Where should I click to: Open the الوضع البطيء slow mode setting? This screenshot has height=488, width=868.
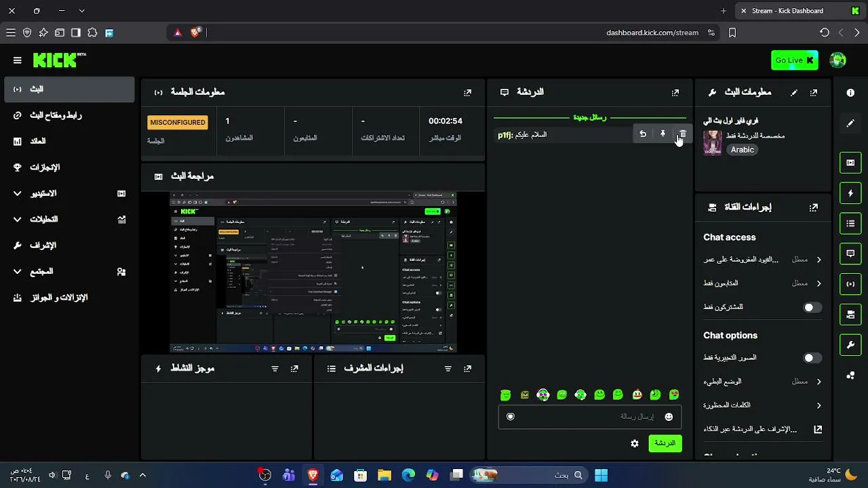763,382
